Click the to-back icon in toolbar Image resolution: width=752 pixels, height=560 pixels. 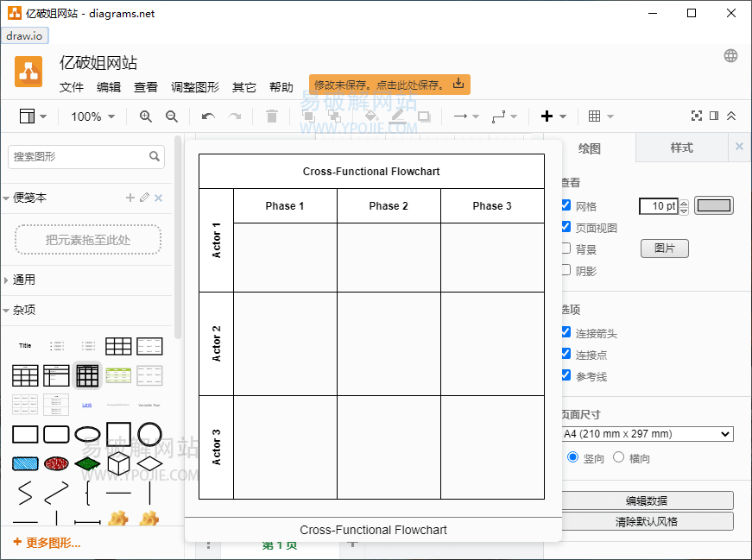click(x=334, y=116)
